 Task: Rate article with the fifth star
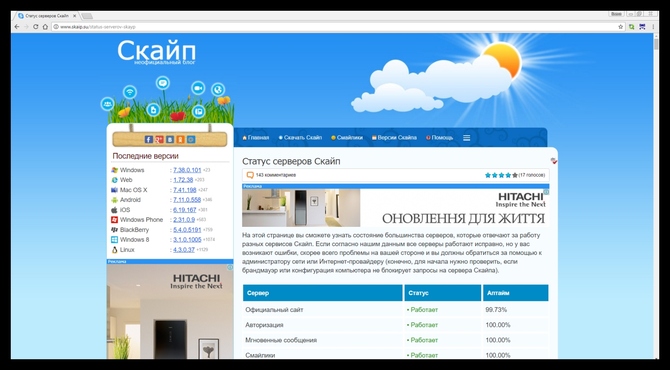point(515,175)
